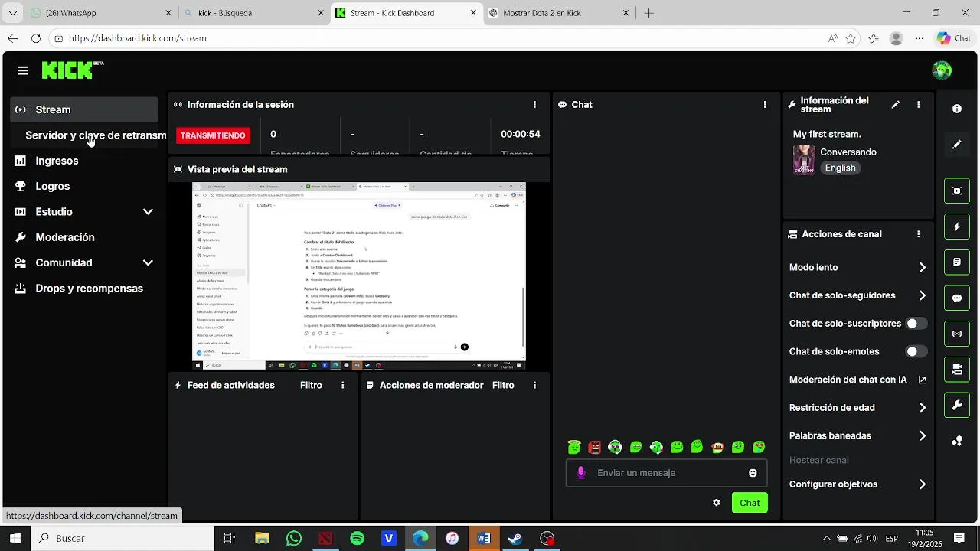The width and height of the screenshot is (980, 551).
Task: Open Modo lento options arrow
Action: pyautogui.click(x=922, y=268)
